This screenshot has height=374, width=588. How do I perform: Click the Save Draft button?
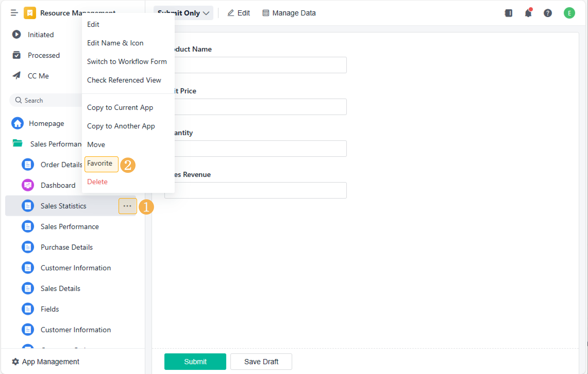coord(261,361)
